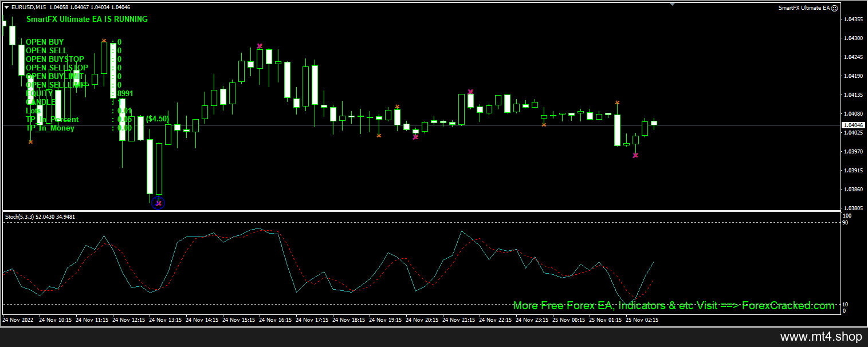868x347 pixels.
Task: Click the TP_In_Money label
Action: pyautogui.click(x=50, y=128)
